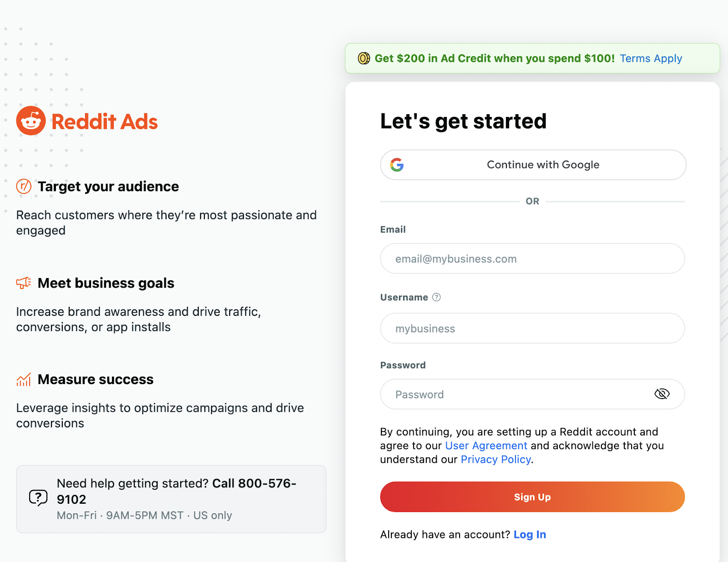Screen dimensions: 728x562
Task: Toggle password visibility eye icon
Action: (662, 394)
